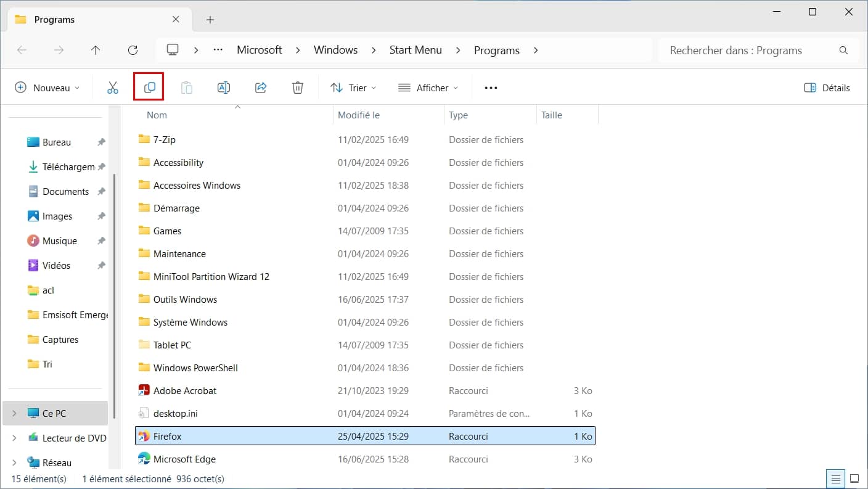Viewport: 868px width, 489px height.
Task: Click the Rechercher dans Programs search field
Action: coord(749,51)
